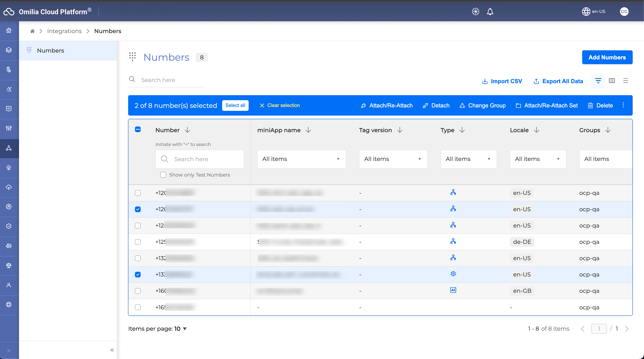The height and width of the screenshot is (359, 644).
Task: Uncheck the second number row, a selected row
Action: tap(138, 209)
